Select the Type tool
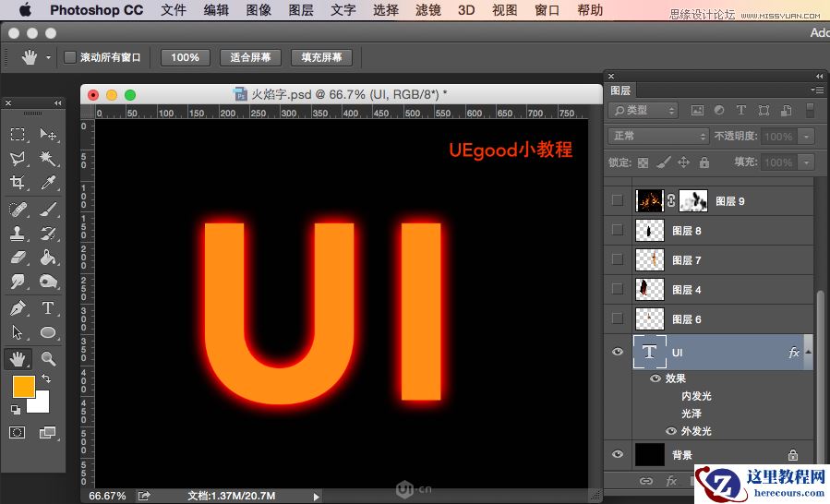This screenshot has height=504, width=830. [48, 307]
